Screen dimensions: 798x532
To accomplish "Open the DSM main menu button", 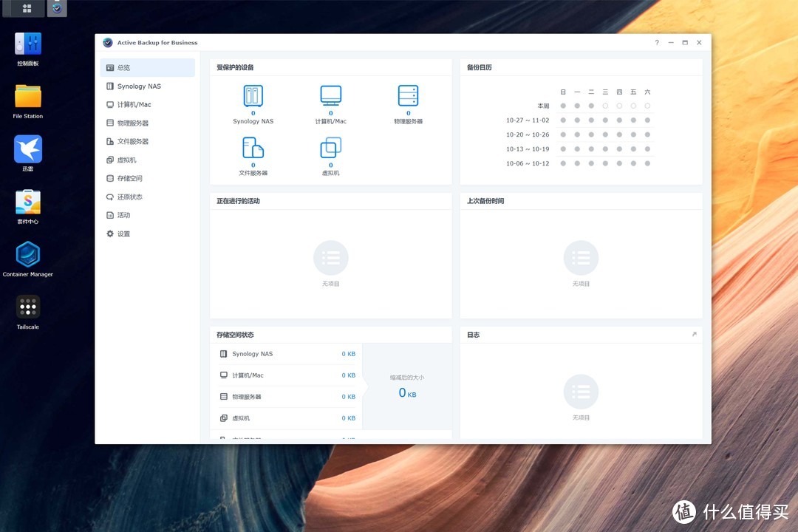I will pos(27,8).
